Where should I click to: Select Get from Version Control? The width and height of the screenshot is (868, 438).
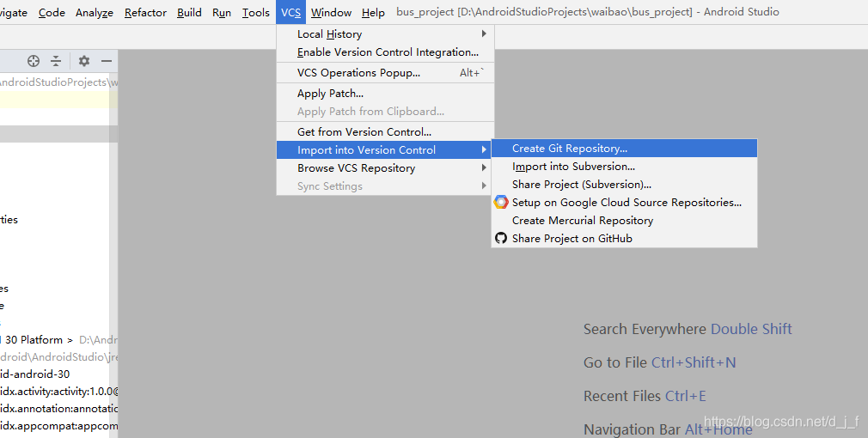pyautogui.click(x=385, y=131)
